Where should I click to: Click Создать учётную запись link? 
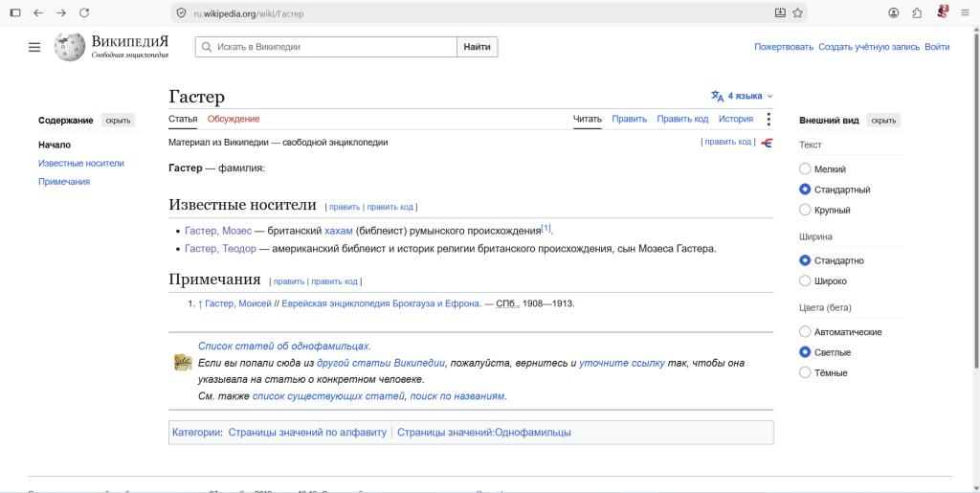coord(869,47)
